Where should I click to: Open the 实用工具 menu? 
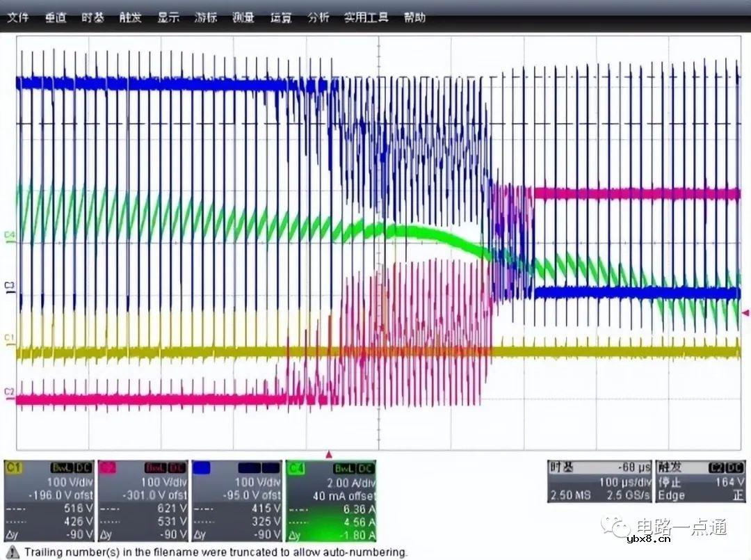[366, 18]
